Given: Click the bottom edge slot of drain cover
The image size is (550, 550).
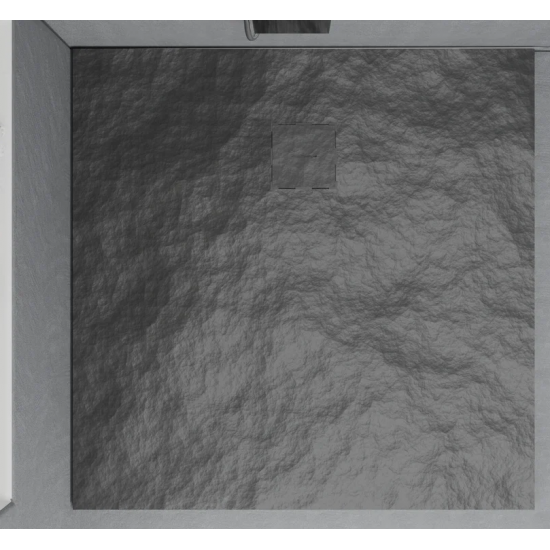Looking at the screenshot, I should (x=304, y=188).
